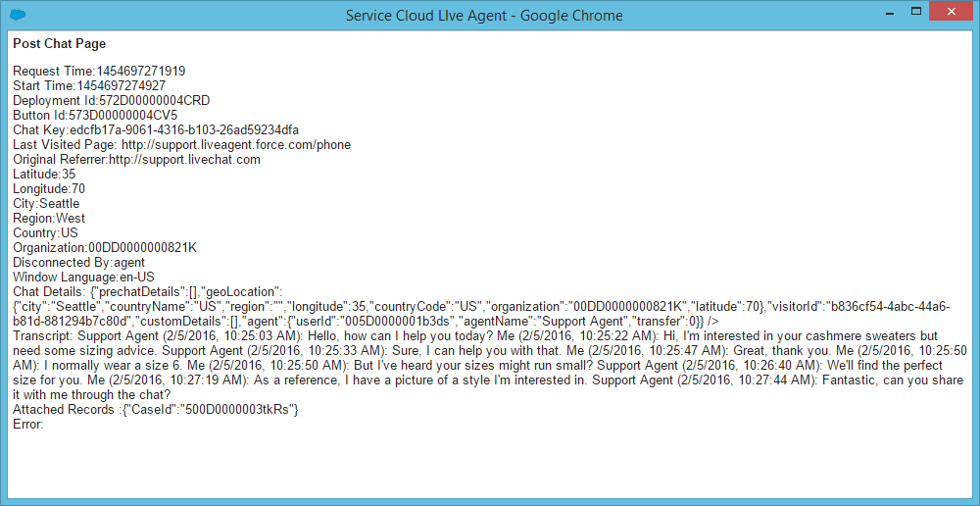Viewport: 980px width, 506px height.
Task: Click the Chat Key value line
Action: [x=156, y=130]
